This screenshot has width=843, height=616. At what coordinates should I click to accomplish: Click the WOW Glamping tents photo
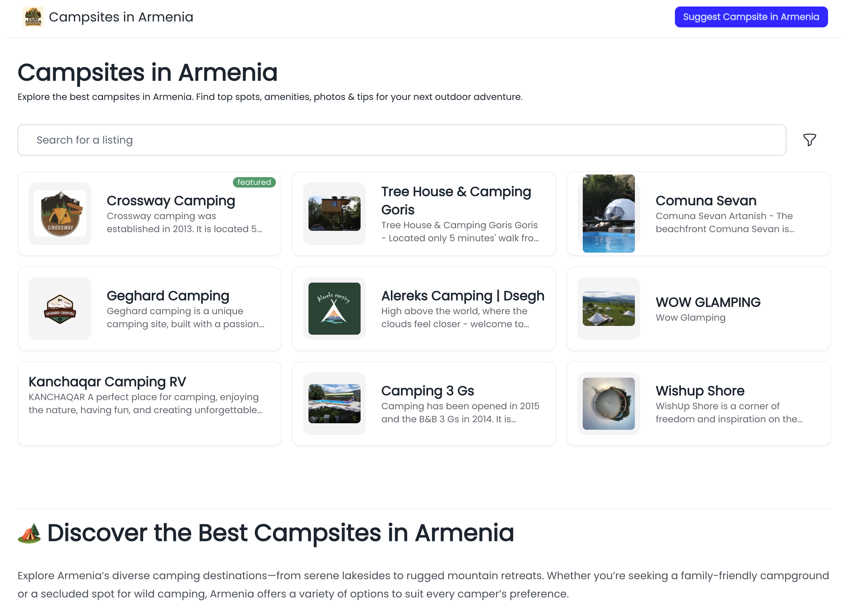pyautogui.click(x=608, y=308)
